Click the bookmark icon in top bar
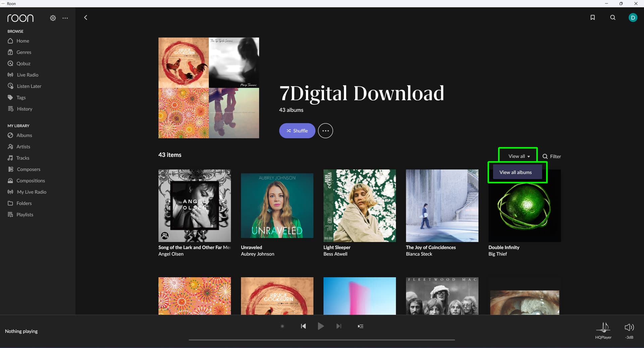This screenshot has height=348, width=644. click(592, 17)
